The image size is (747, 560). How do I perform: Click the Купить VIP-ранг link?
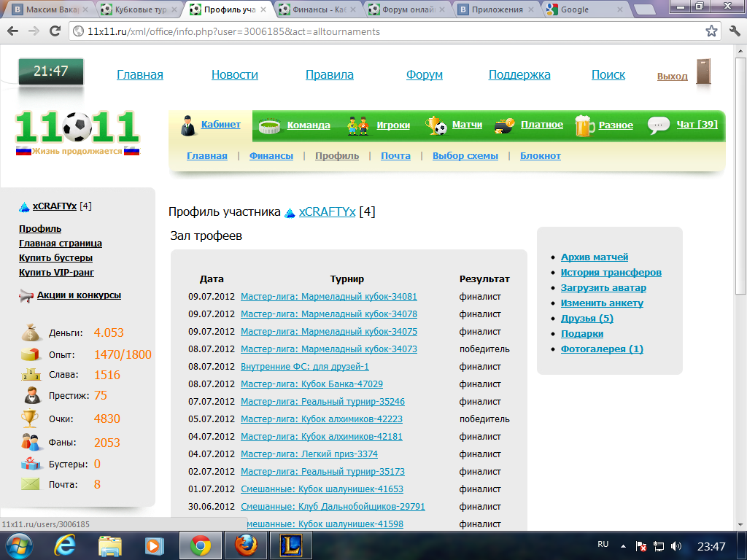click(x=56, y=273)
